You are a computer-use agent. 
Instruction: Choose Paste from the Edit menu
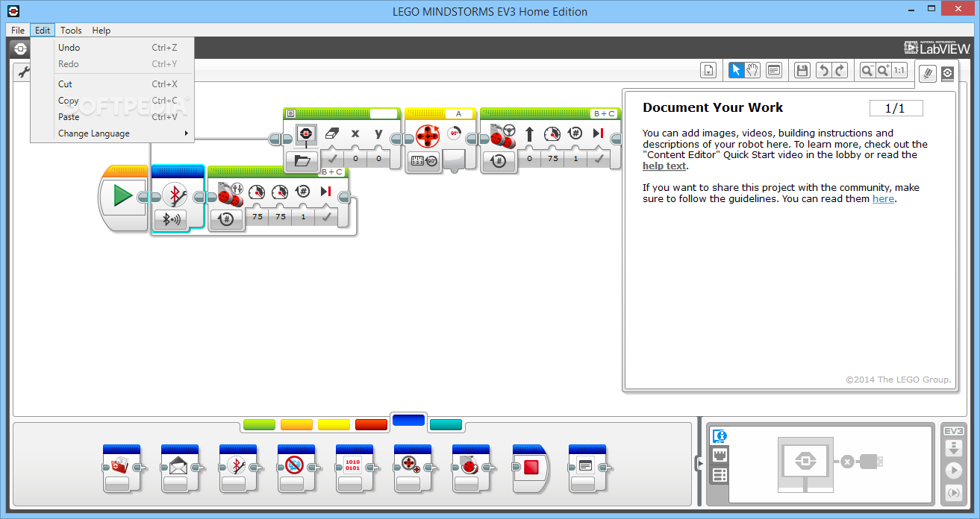click(x=112, y=117)
